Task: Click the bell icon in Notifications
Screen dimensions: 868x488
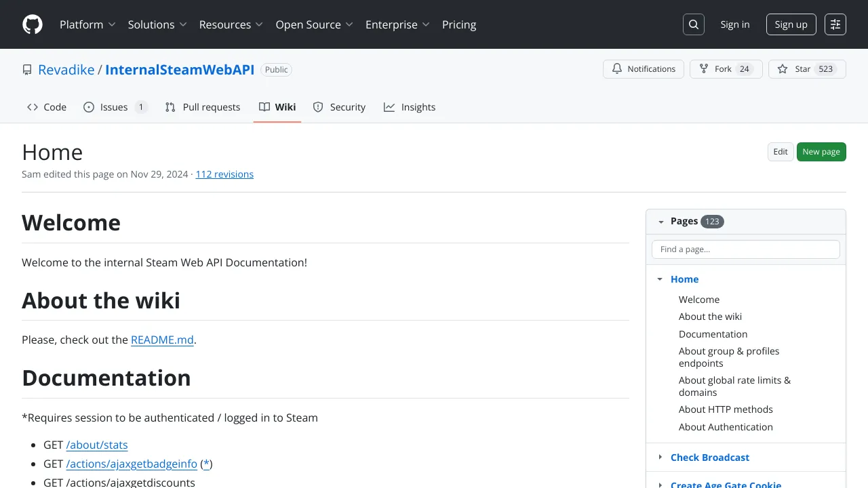Action: tap(617, 69)
